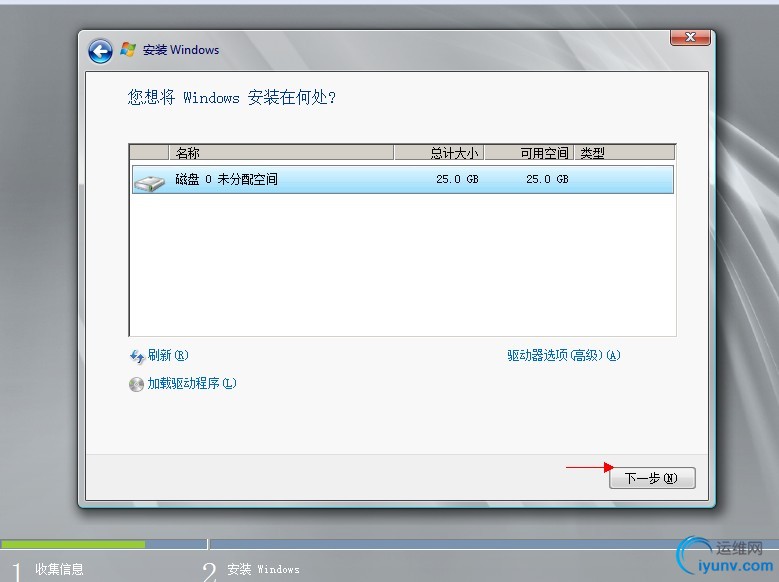Click the 下一步(N) button
Viewport: 779px width, 582px height.
coord(652,478)
